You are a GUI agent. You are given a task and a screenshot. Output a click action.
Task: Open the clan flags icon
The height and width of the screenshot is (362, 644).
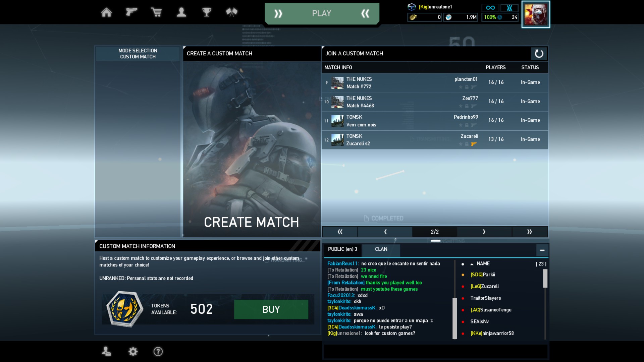pyautogui.click(x=232, y=12)
